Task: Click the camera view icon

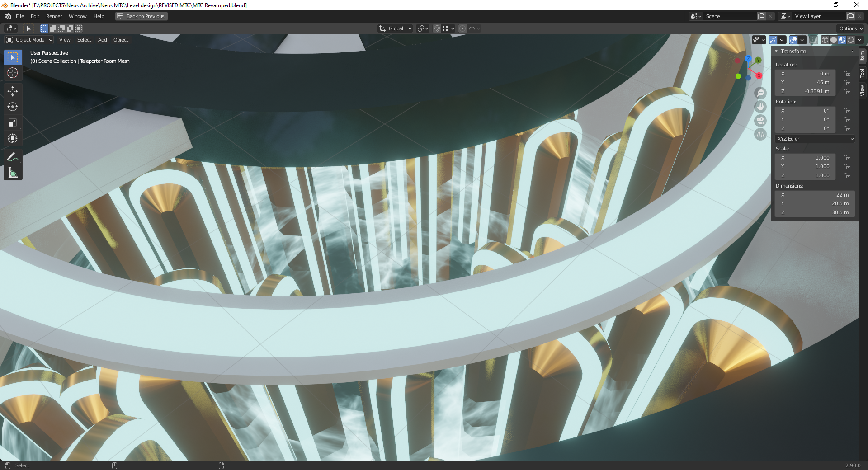Action: [x=760, y=121]
